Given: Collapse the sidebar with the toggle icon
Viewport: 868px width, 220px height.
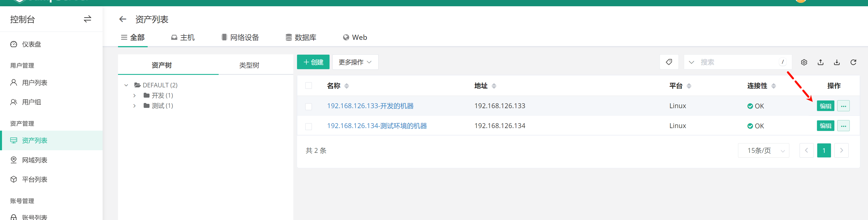Looking at the screenshot, I should (87, 19).
